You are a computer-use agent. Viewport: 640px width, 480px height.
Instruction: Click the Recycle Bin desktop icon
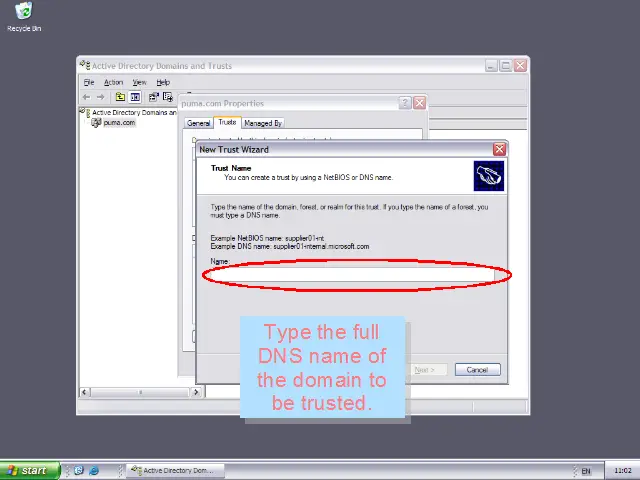24,15
